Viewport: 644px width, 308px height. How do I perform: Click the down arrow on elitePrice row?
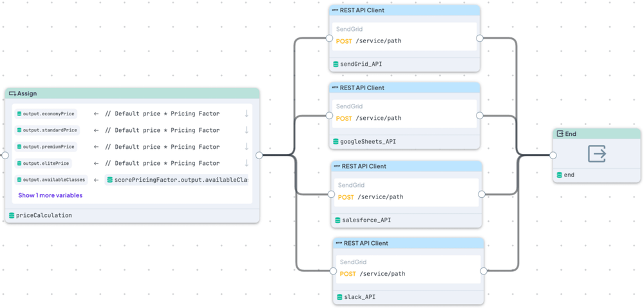click(x=247, y=163)
